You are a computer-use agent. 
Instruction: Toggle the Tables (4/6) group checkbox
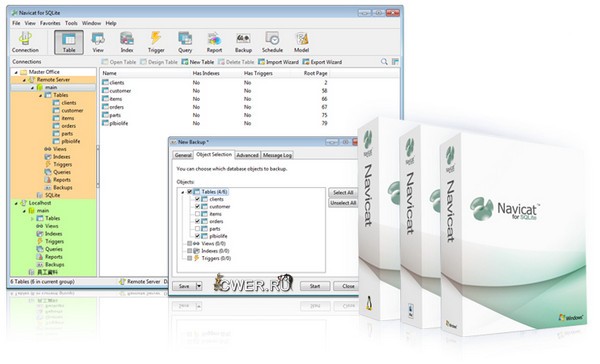189,191
